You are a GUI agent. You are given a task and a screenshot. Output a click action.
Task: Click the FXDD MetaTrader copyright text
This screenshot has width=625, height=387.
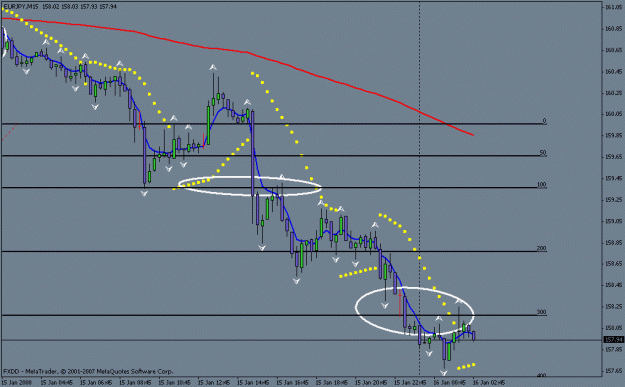[x=88, y=371]
